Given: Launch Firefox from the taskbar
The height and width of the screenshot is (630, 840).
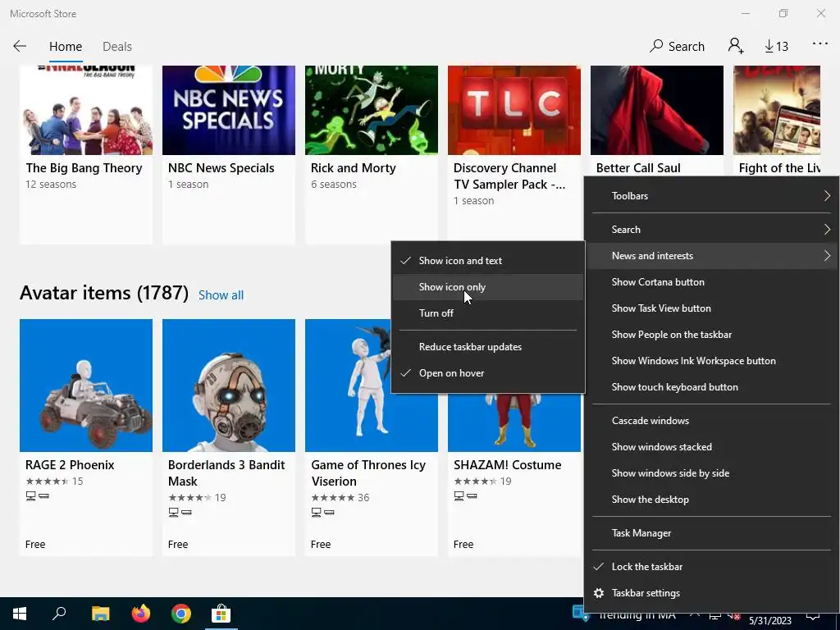Looking at the screenshot, I should 141,614.
